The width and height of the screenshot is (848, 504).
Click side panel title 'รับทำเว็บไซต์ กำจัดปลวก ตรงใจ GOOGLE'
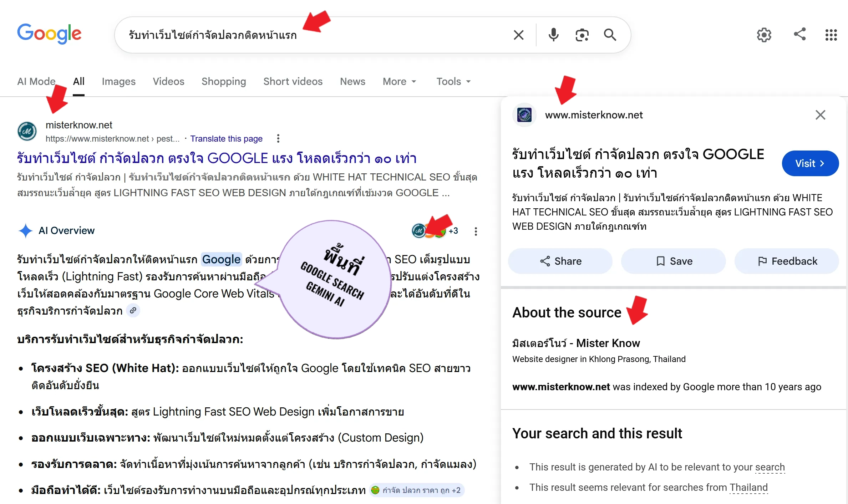638,154
